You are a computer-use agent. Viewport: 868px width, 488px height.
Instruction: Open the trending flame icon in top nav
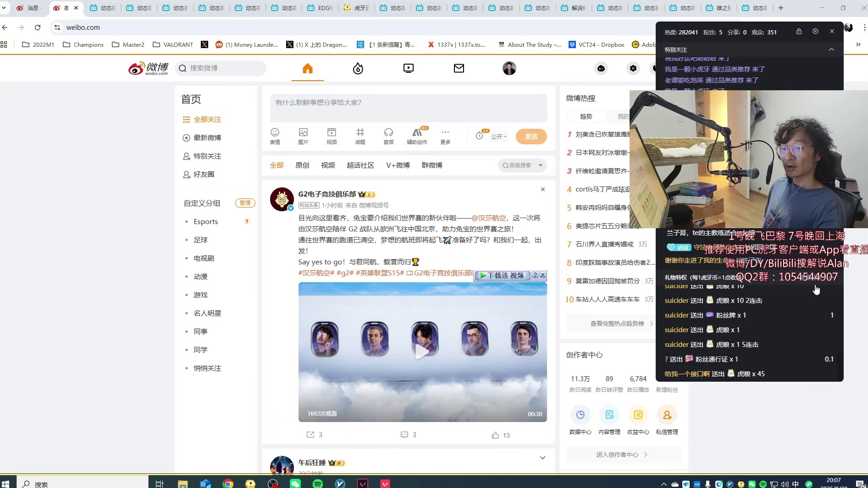pos(358,68)
